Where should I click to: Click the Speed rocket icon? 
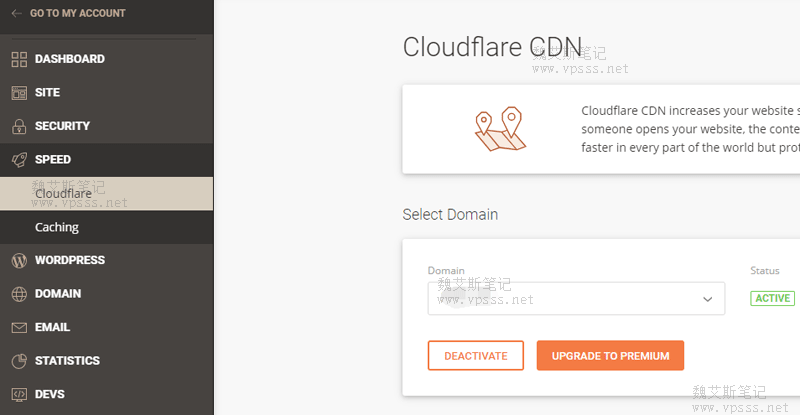(19, 160)
